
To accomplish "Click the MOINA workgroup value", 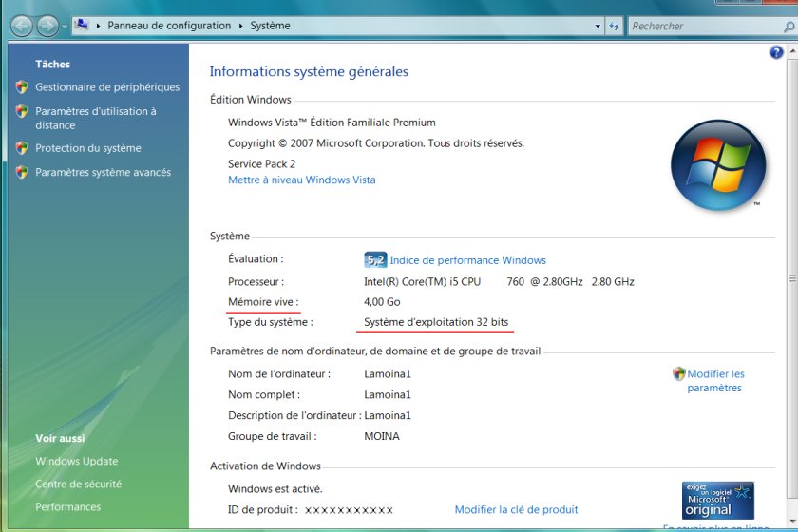I will tap(382, 436).
